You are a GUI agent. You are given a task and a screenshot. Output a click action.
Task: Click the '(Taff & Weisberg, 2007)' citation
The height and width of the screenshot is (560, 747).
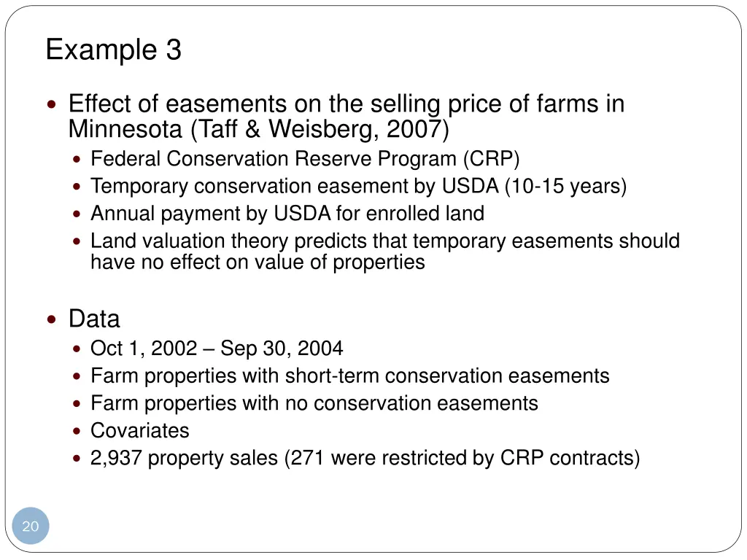320,130
